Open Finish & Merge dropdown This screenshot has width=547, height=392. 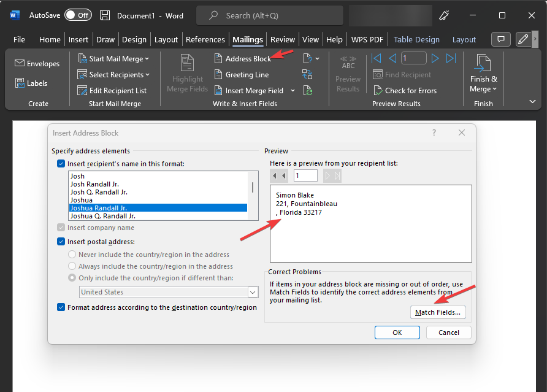[x=483, y=74]
